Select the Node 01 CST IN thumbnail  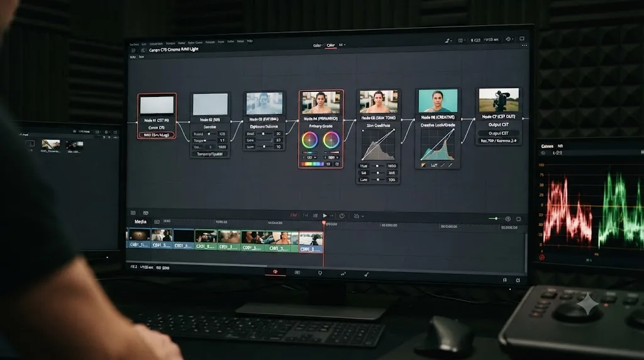point(157,105)
